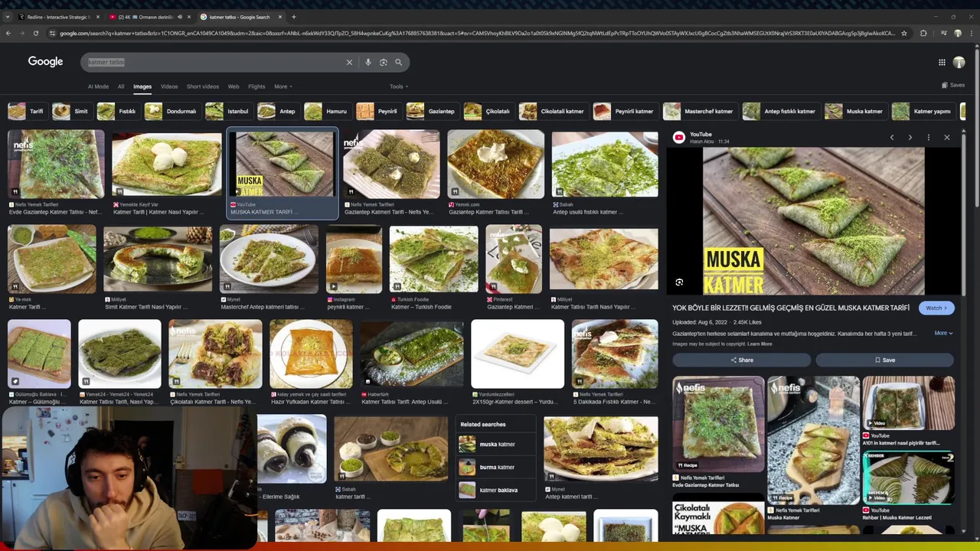Image resolution: width=980 pixels, height=551 pixels.
Task: Open Google apps grid icon
Action: [942, 62]
